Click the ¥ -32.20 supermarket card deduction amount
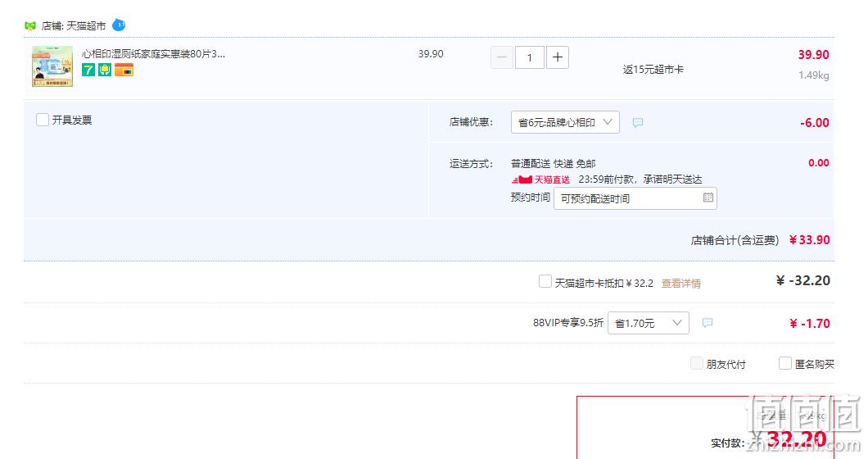Screen dimensions: 868x459 [x=802, y=280]
